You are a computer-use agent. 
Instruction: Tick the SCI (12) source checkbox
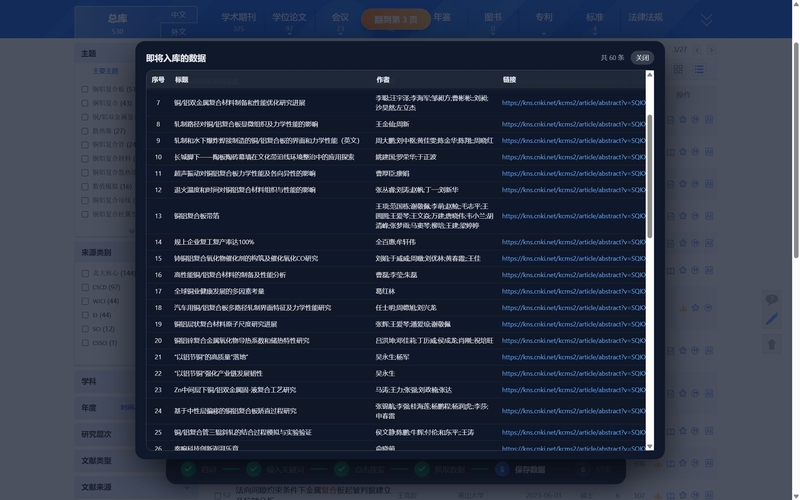(x=85, y=329)
